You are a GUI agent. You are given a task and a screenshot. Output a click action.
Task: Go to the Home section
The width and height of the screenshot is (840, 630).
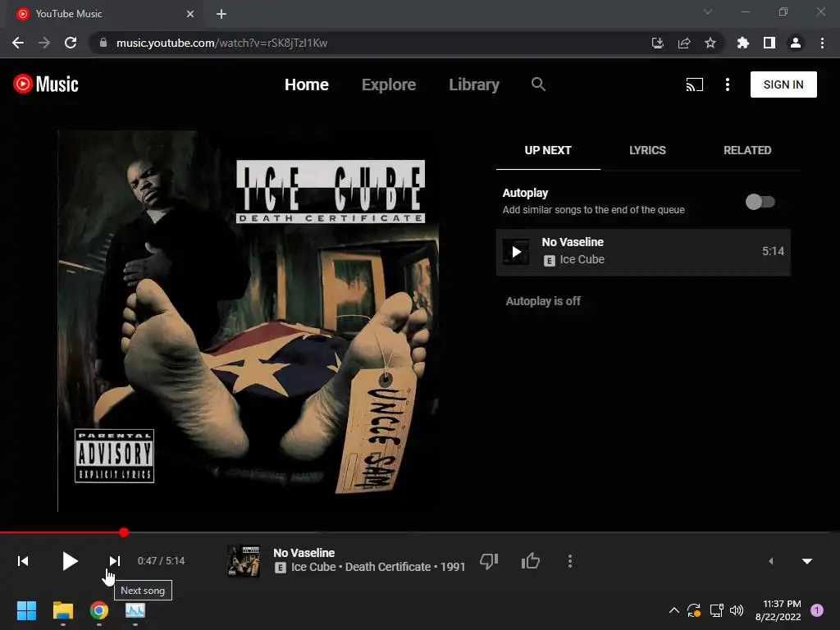(307, 84)
